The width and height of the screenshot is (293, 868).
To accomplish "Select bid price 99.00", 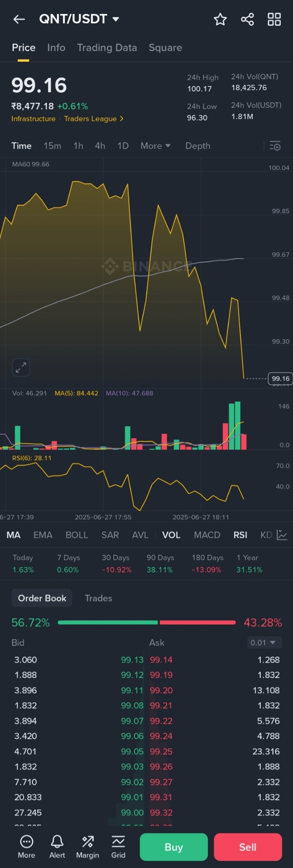I will point(132,812).
